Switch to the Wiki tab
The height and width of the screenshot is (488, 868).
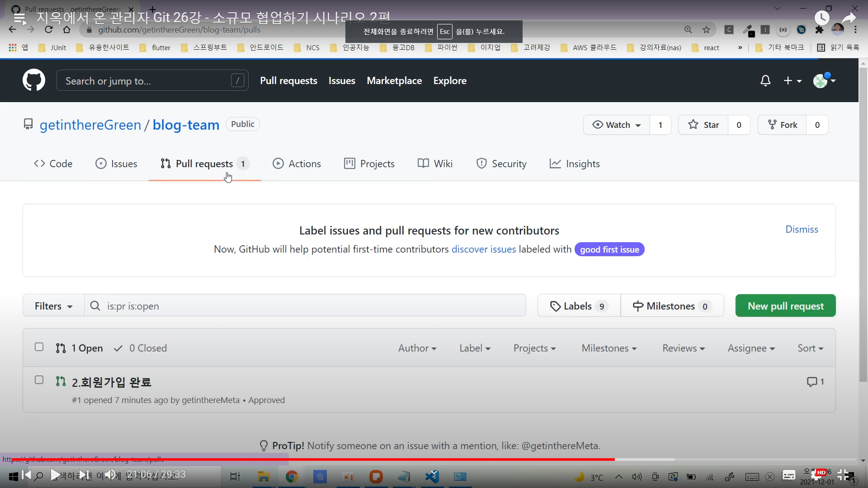[435, 164]
